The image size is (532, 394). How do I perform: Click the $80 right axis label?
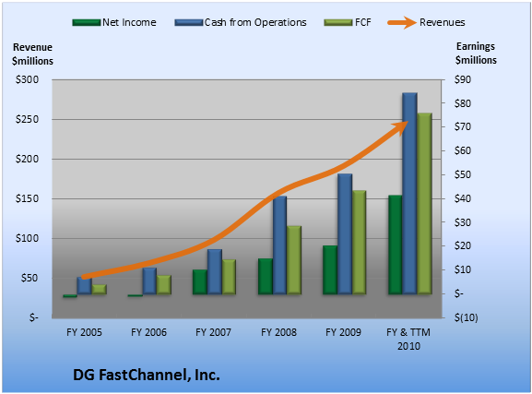tap(463, 103)
